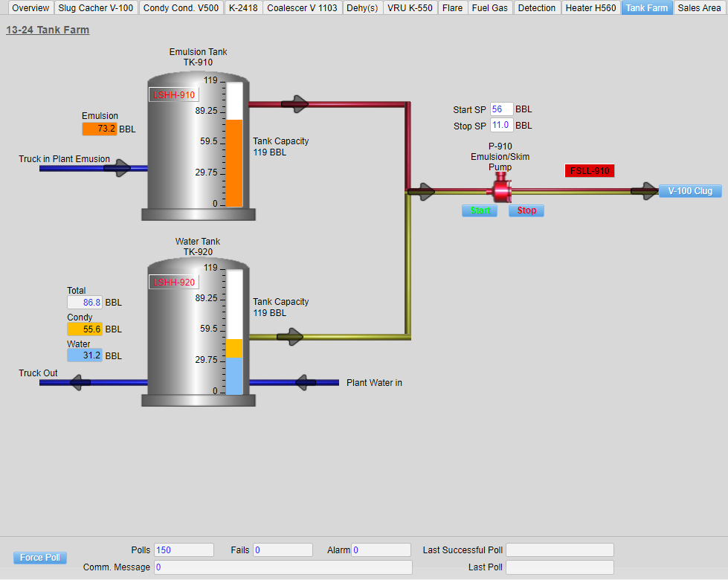Select the Tank Farm tab

tap(647, 8)
